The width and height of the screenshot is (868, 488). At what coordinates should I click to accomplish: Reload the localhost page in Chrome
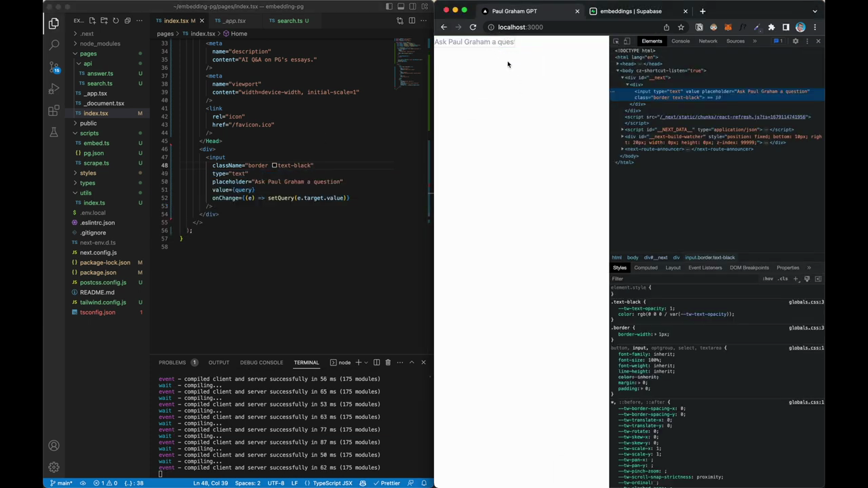[473, 27]
